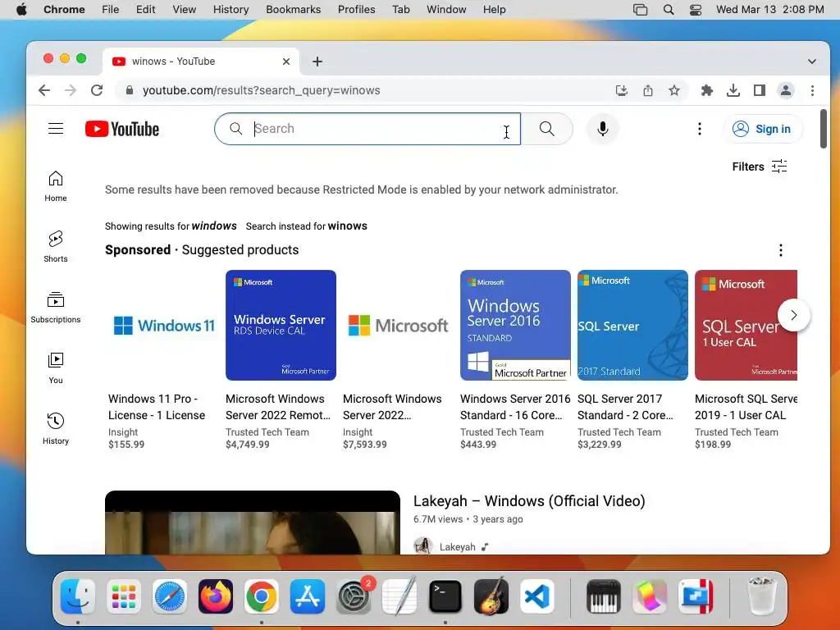Expand Chrome tab search chevron

[x=812, y=62]
